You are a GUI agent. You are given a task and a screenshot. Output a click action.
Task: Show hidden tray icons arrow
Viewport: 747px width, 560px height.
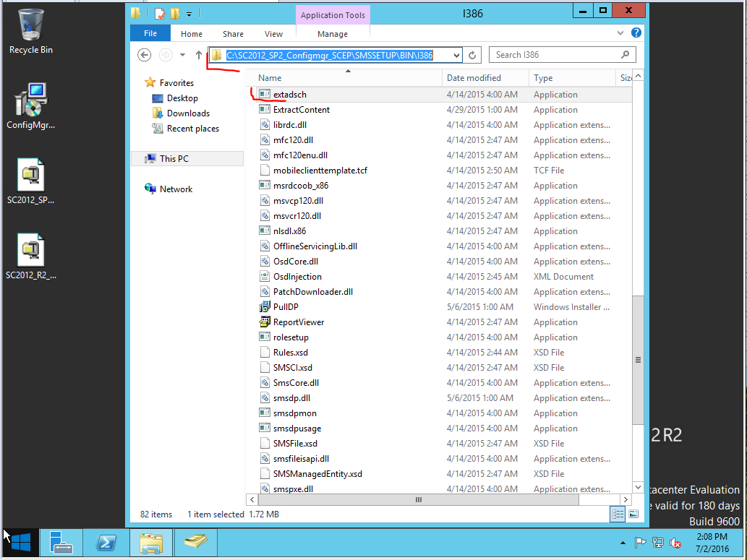pos(623,543)
